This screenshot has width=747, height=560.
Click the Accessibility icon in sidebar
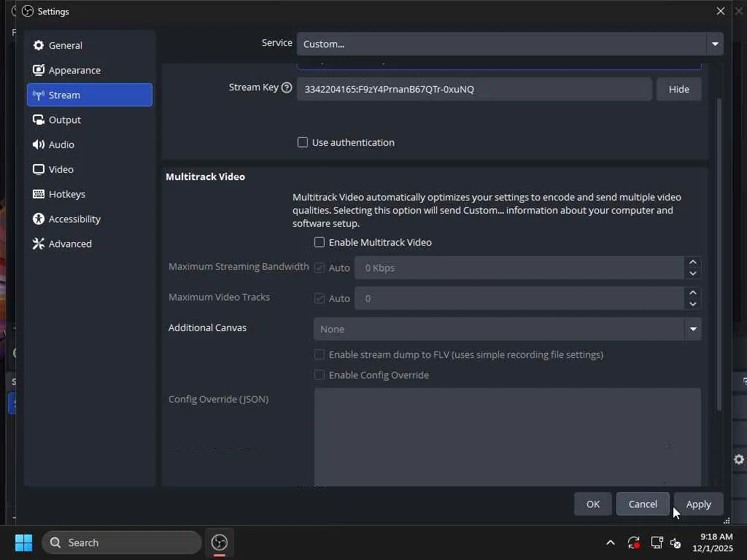[39, 219]
